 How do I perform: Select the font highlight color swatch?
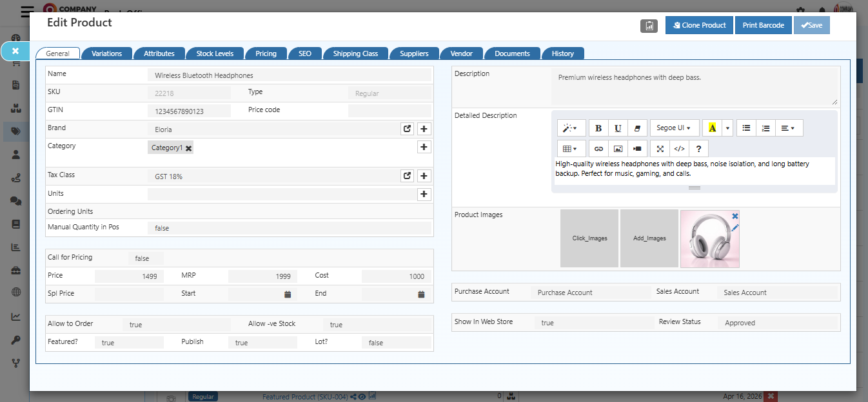click(713, 128)
